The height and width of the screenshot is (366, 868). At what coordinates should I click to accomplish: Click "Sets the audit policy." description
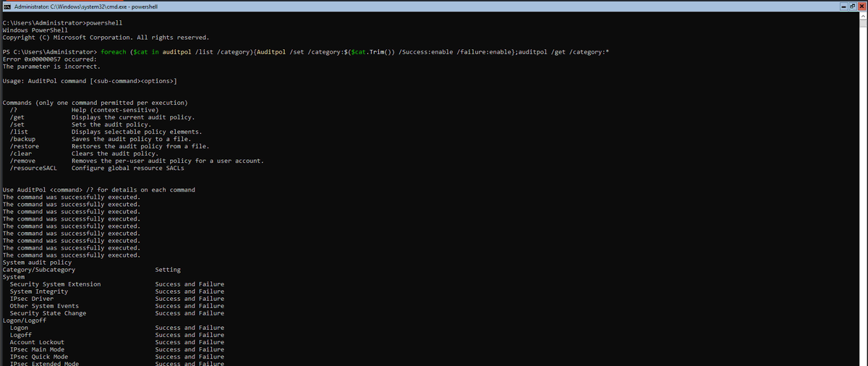113,124
